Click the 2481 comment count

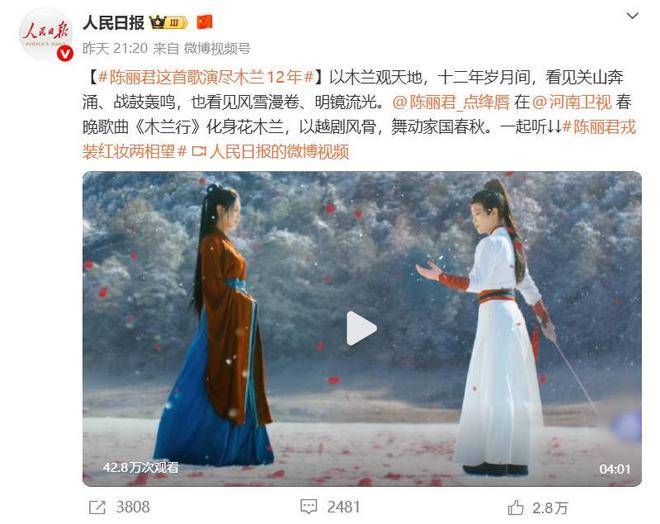(343, 507)
